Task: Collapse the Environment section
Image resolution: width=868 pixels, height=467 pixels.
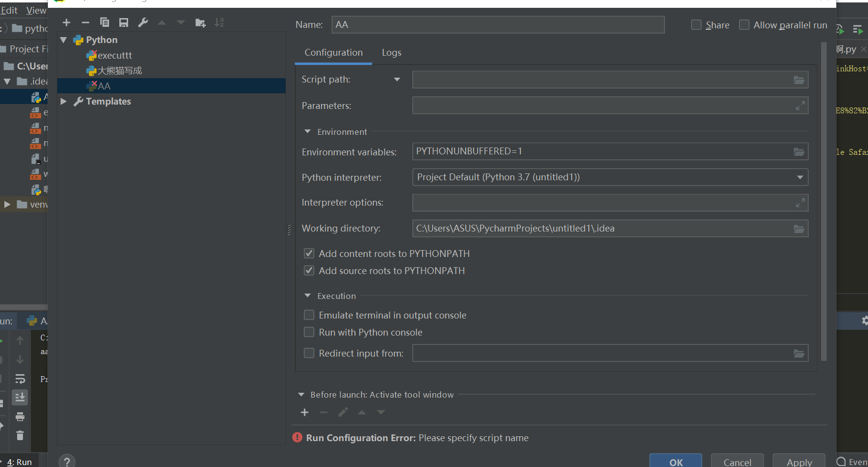Action: [307, 131]
